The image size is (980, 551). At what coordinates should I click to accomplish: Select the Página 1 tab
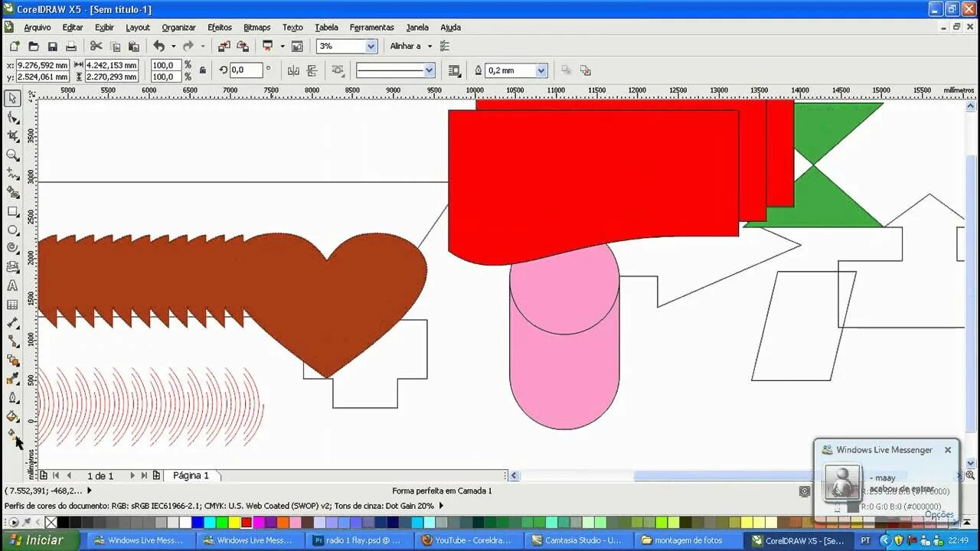[191, 475]
